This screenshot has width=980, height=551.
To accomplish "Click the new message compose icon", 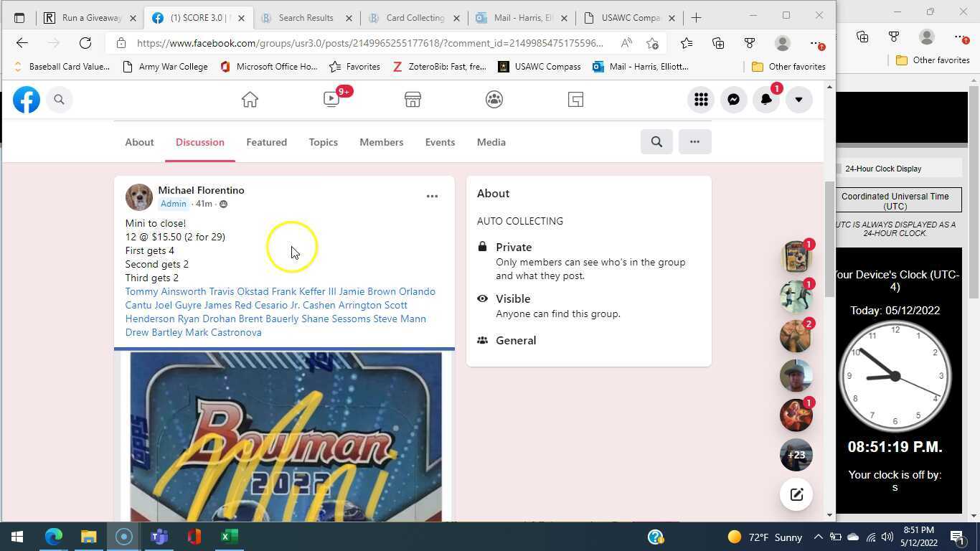I will 796,494.
